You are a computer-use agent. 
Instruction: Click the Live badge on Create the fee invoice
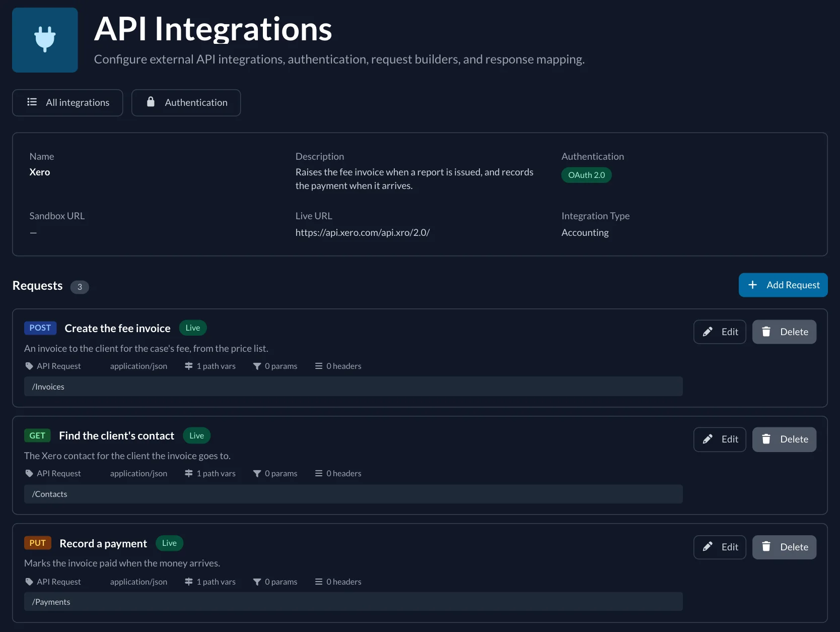pyautogui.click(x=193, y=328)
